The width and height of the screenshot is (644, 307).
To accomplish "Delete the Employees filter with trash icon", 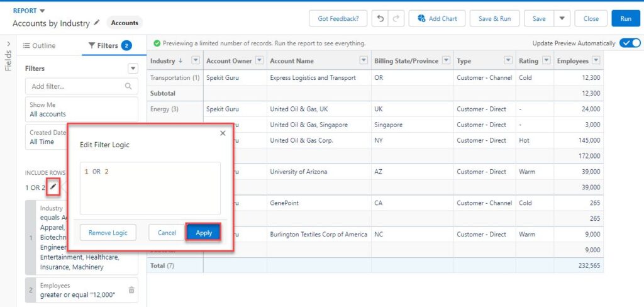I will click(131, 290).
